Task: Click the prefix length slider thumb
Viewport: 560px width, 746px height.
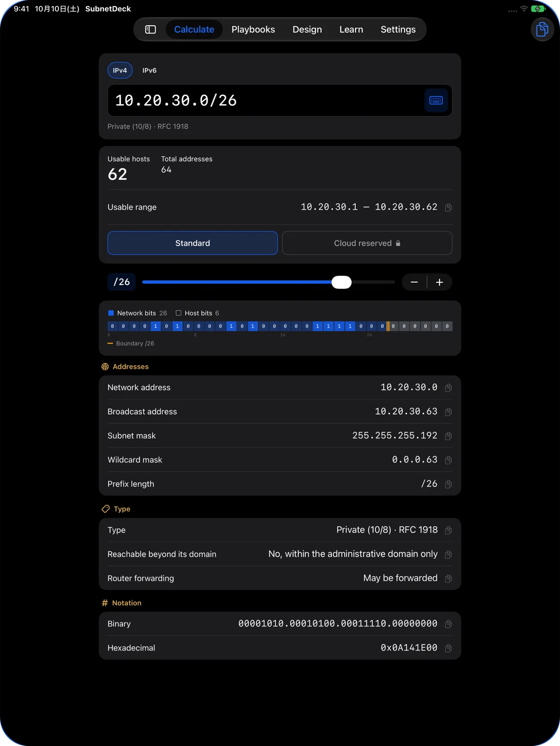Action: (342, 282)
